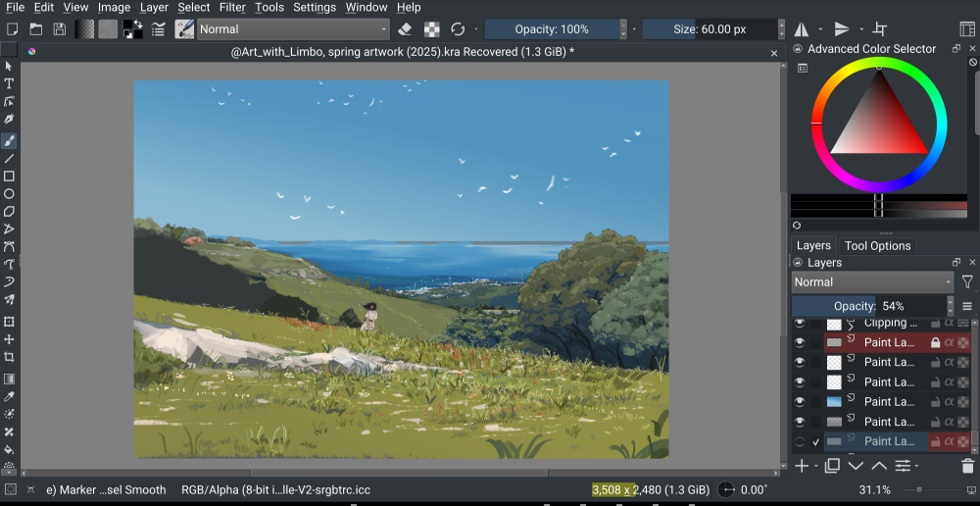Hide the blue-thumbnail Paint Layer

point(800,401)
